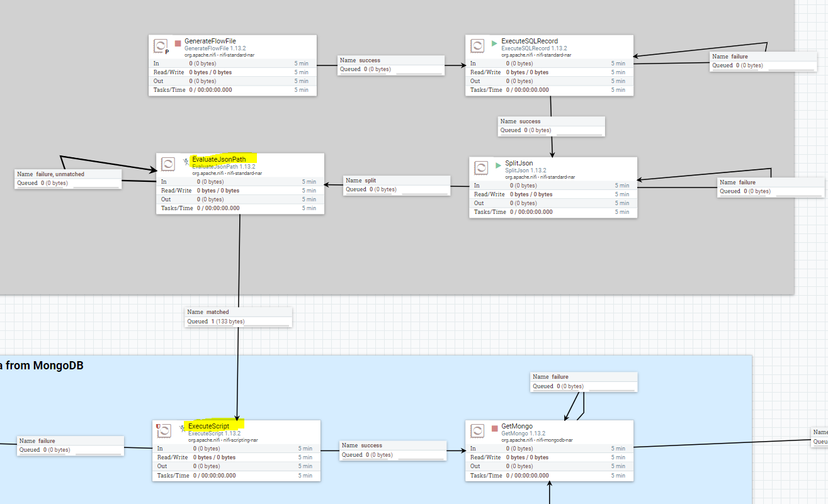Image resolution: width=828 pixels, height=504 pixels.
Task: Select the matched connection queued with 133 bytes
Action: tap(238, 316)
